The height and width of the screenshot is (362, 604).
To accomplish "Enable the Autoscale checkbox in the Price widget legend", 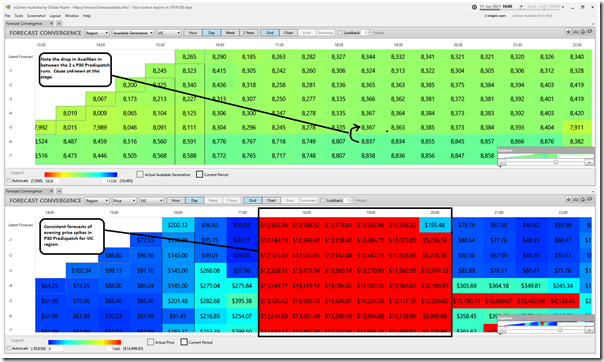I will [8, 348].
